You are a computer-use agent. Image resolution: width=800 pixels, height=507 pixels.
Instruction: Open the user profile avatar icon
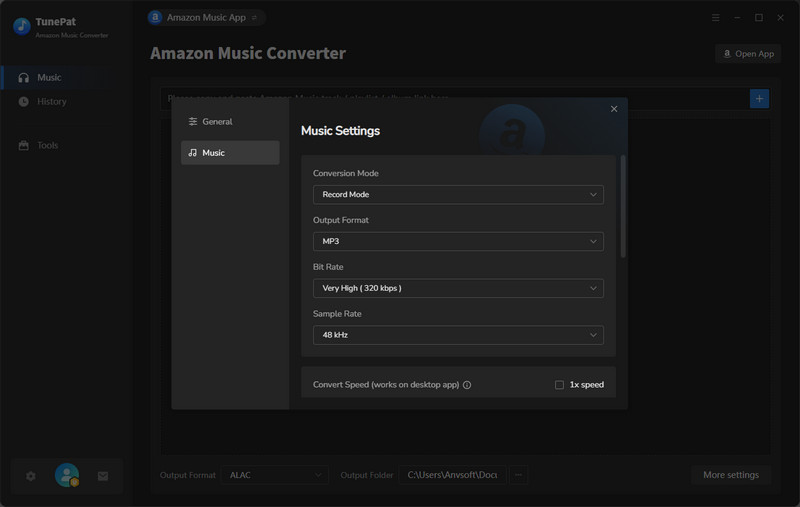(67, 476)
